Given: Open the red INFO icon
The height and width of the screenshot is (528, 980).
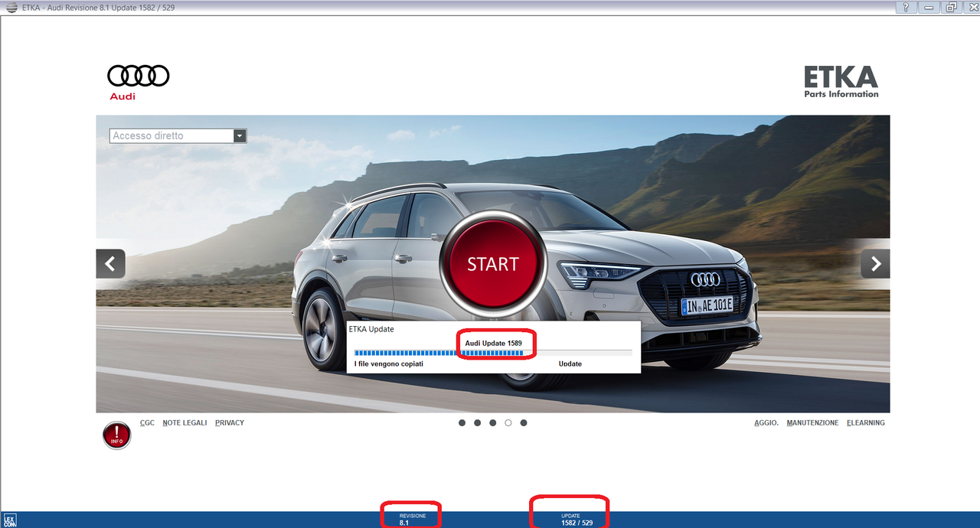Looking at the screenshot, I should pos(116,435).
